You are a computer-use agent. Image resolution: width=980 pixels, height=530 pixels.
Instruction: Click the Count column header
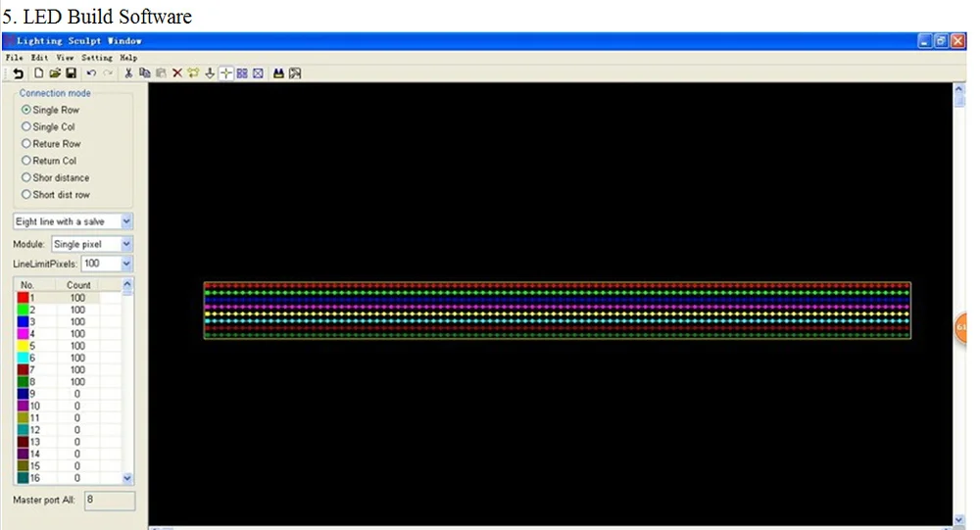(78, 285)
